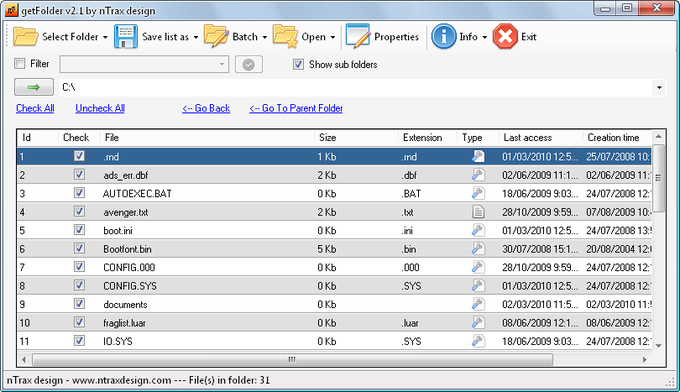Sort by the Creation time column header

[617, 137]
